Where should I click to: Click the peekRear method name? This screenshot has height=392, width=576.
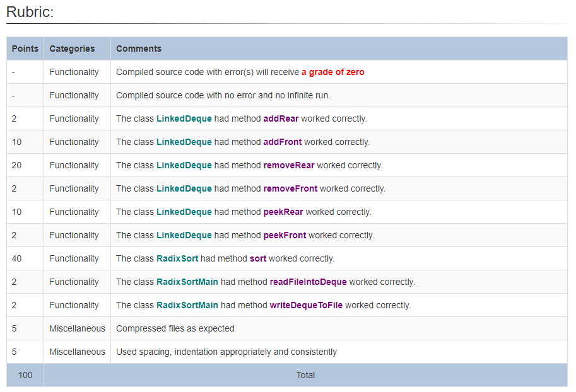(x=283, y=212)
